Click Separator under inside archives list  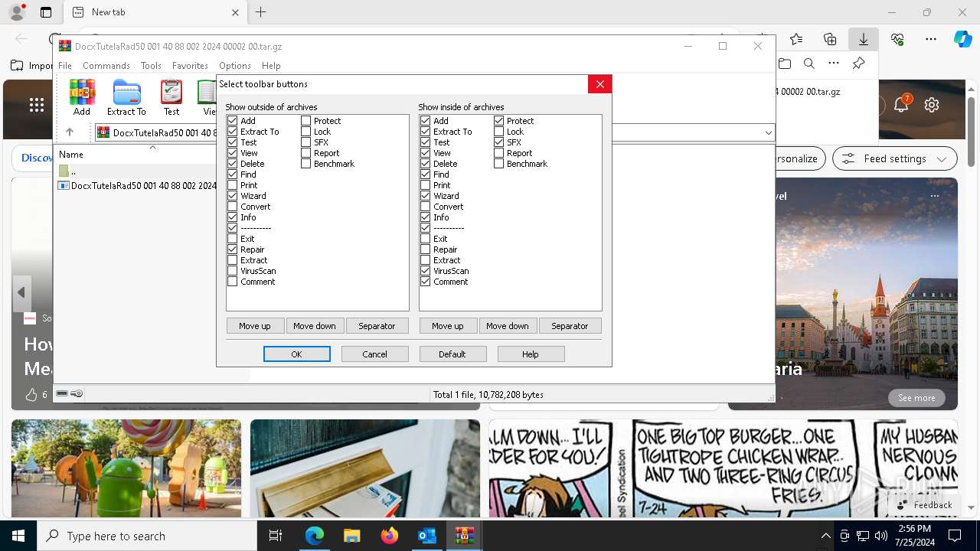click(570, 326)
